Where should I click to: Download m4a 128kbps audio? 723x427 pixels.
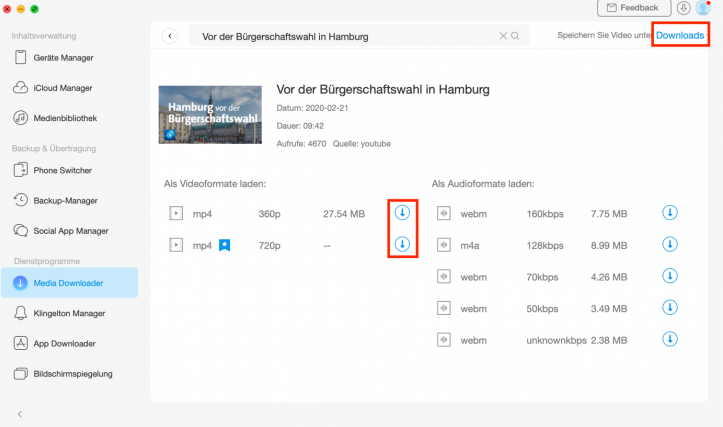[x=670, y=244]
